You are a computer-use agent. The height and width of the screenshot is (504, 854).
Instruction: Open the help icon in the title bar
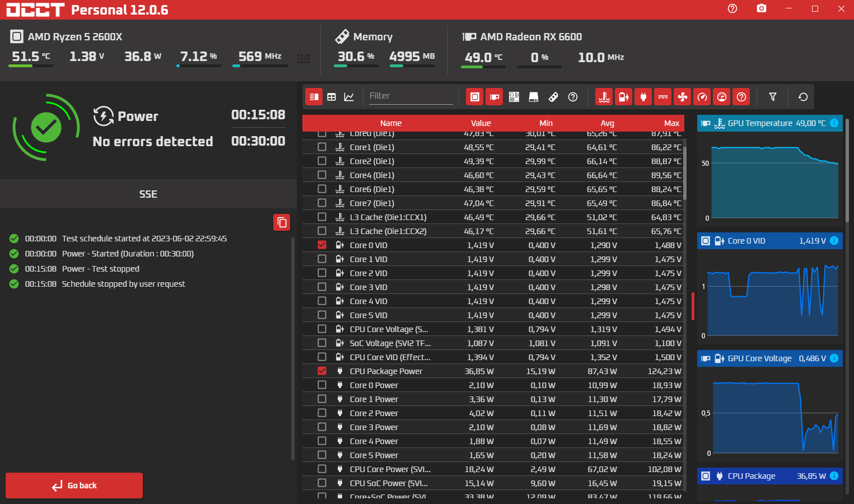[732, 8]
